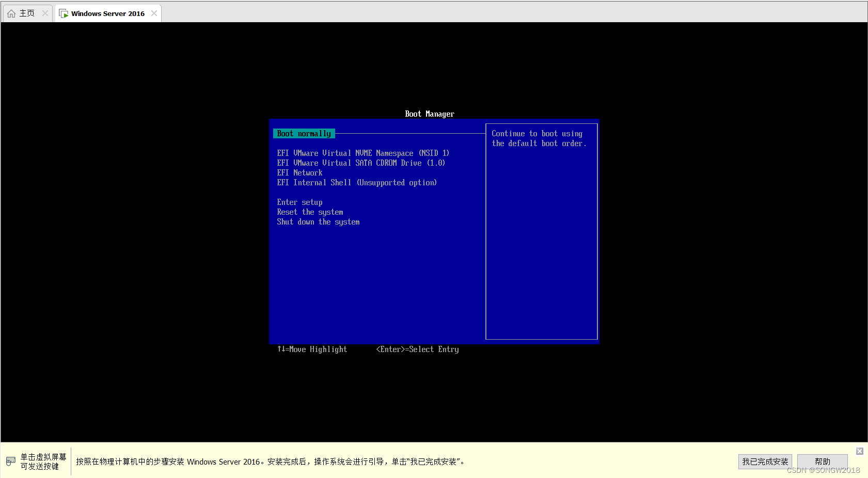Click the Boot Manager title text

click(430, 114)
